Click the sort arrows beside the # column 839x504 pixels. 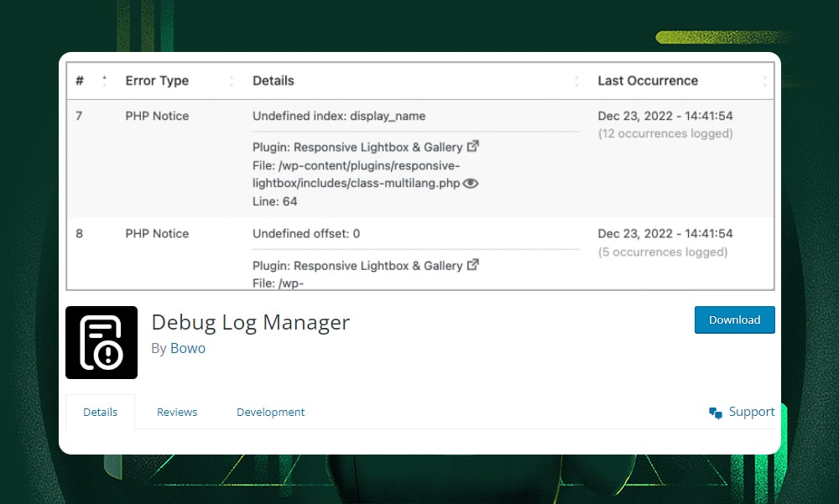point(104,81)
